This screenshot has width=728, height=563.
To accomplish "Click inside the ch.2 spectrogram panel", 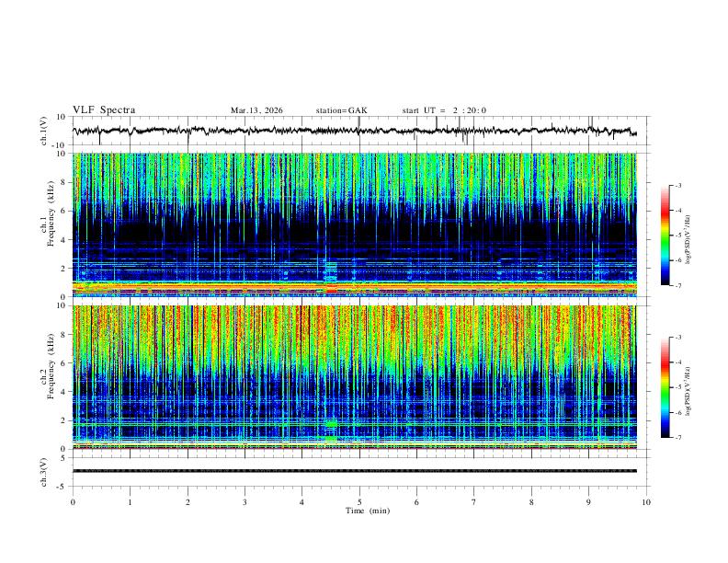I will coord(355,377).
